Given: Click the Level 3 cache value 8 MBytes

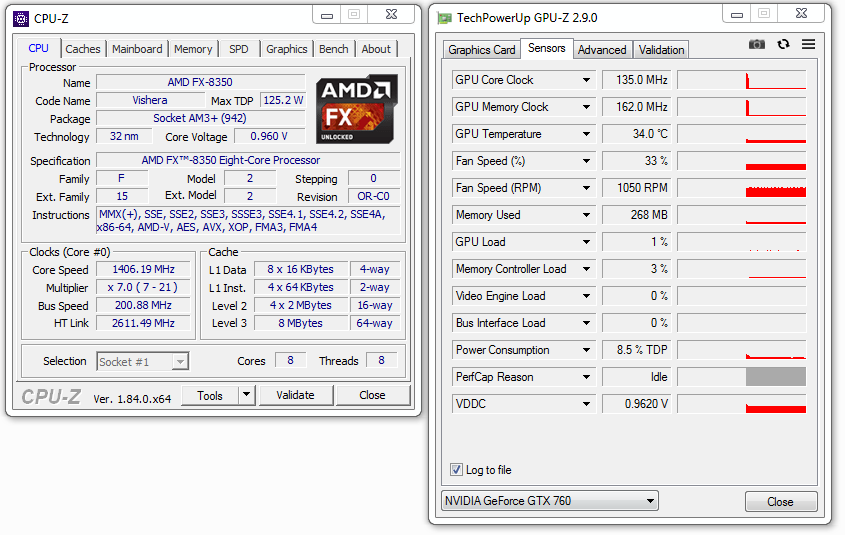Looking at the screenshot, I should click(301, 323).
